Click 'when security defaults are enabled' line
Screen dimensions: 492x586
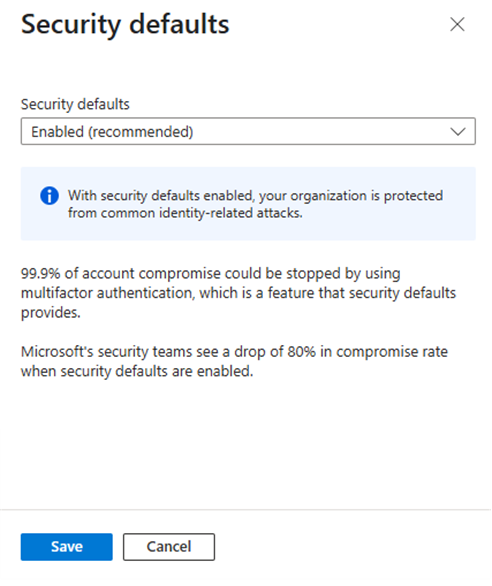click(137, 371)
